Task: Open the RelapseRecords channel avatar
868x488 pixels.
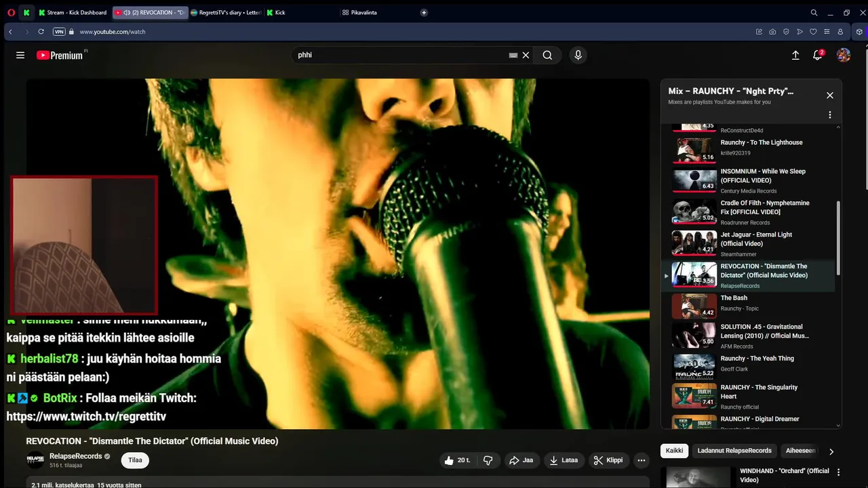Action: [x=35, y=460]
